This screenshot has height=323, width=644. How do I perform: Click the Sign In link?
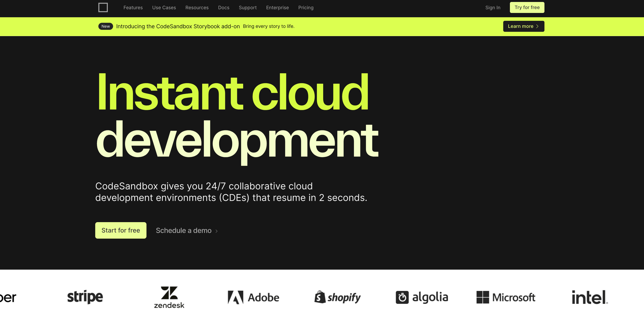[493, 7]
